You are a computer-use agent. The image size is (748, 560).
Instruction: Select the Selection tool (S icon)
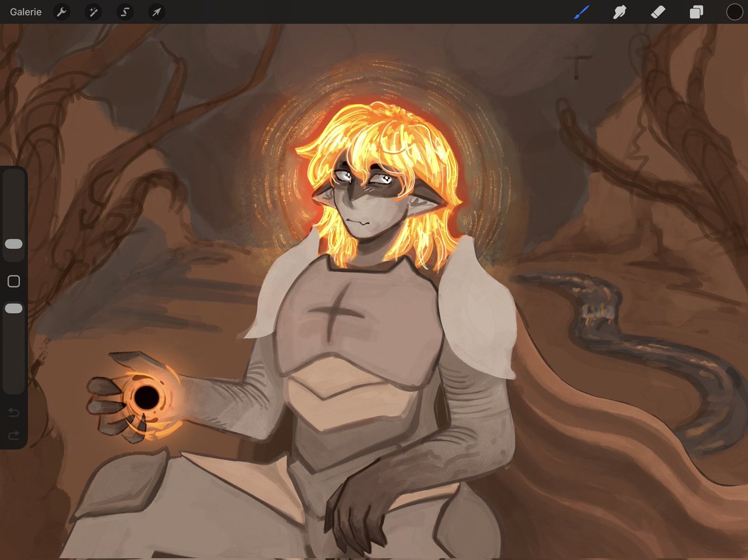(125, 12)
